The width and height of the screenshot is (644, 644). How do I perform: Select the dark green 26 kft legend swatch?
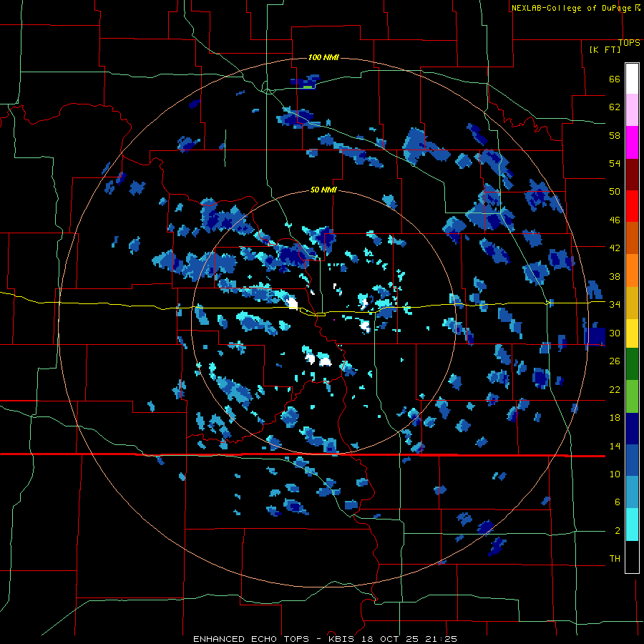tap(632, 364)
